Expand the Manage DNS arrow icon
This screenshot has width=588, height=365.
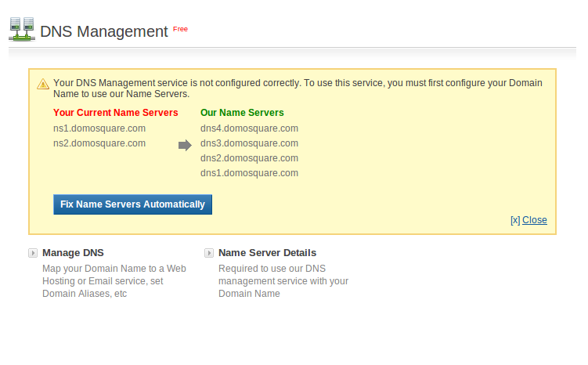tap(32, 253)
